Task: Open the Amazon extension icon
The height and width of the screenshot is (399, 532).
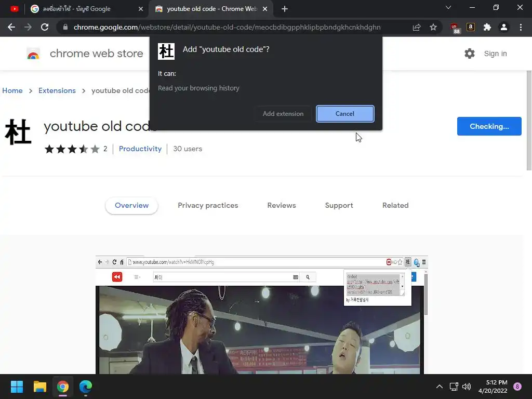Action: click(x=471, y=27)
